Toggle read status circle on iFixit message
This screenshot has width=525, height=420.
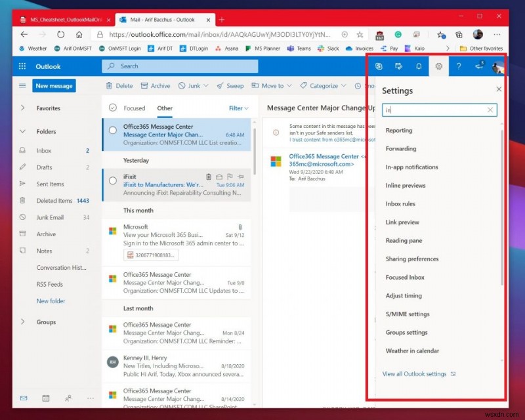(112, 180)
